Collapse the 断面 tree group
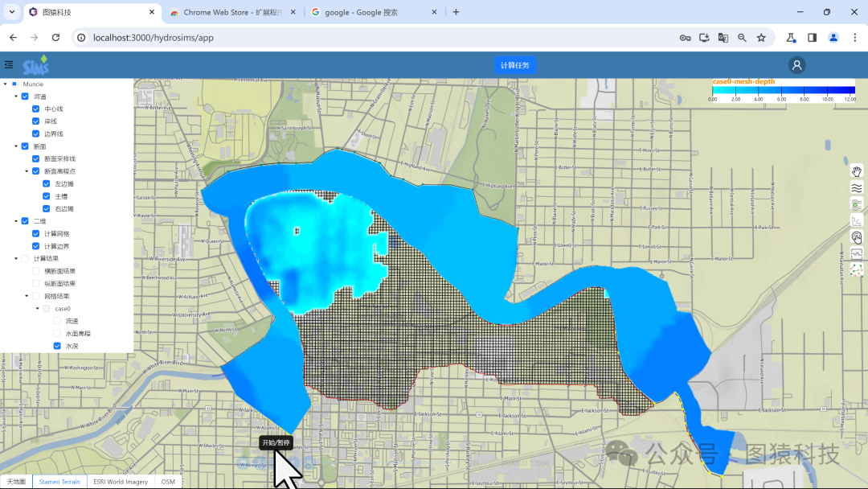The image size is (868, 489). pyautogui.click(x=16, y=146)
